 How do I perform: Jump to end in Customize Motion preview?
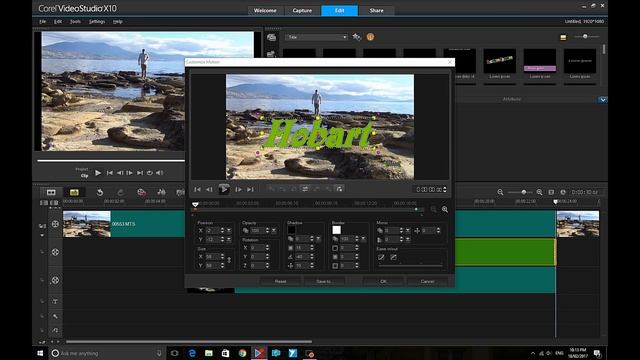250,189
